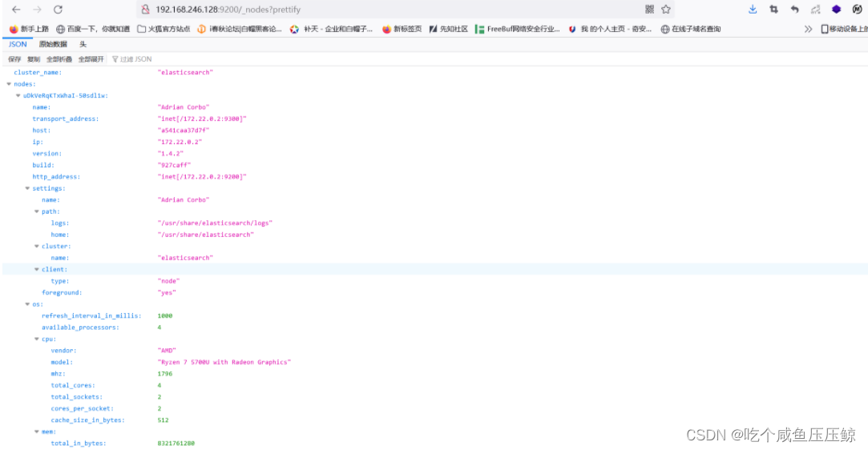This screenshot has height=450, width=868.
Task: Open the FreeBuf网络安全行业 bookmark
Action: point(518,29)
